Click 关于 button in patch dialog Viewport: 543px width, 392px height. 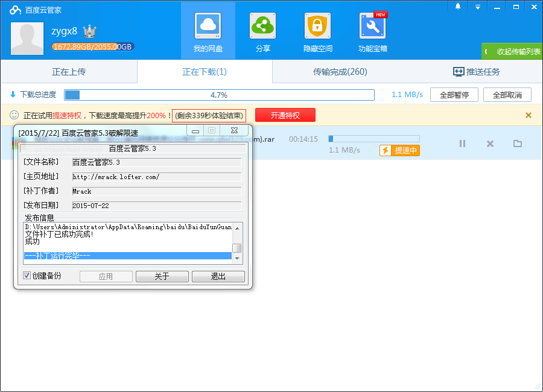click(162, 276)
